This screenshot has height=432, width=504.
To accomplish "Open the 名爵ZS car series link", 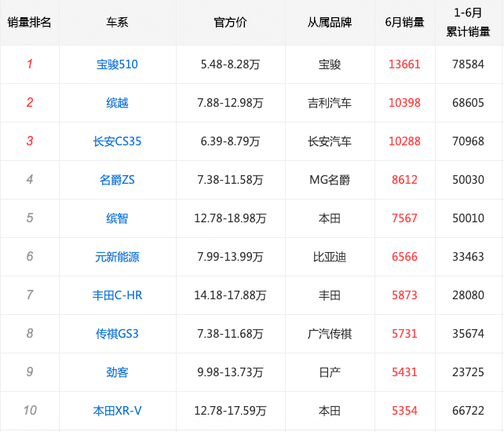I will pos(117,180).
